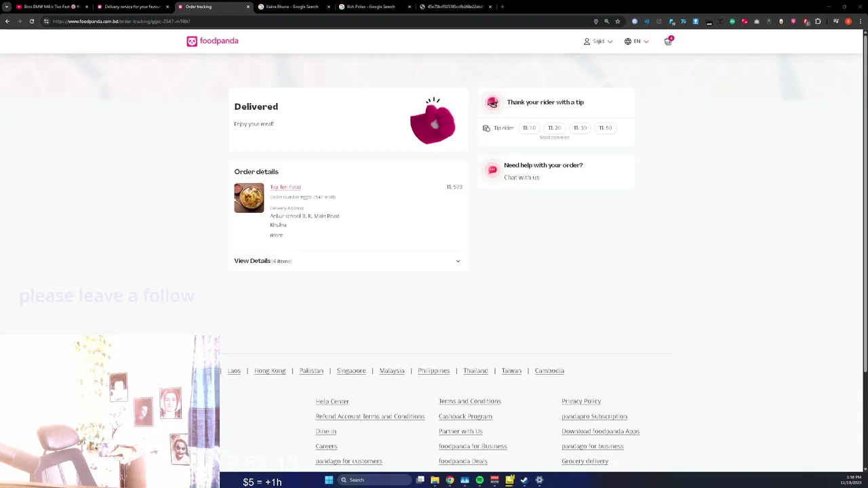
Task: Open the Chrome extensions puzzle icon
Action: [818, 22]
